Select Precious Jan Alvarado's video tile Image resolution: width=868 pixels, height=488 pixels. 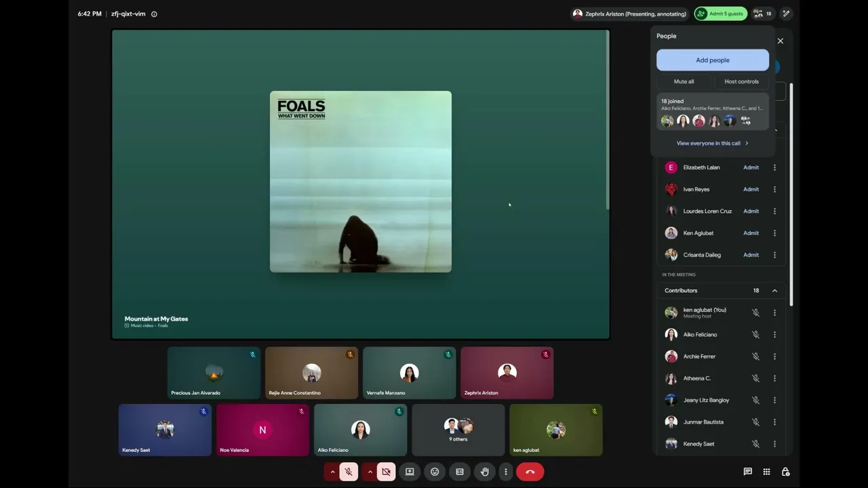(214, 373)
